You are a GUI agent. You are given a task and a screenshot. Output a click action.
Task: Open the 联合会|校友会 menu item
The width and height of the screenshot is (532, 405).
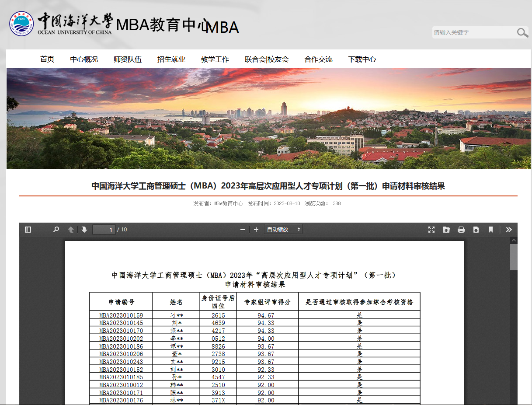point(267,59)
